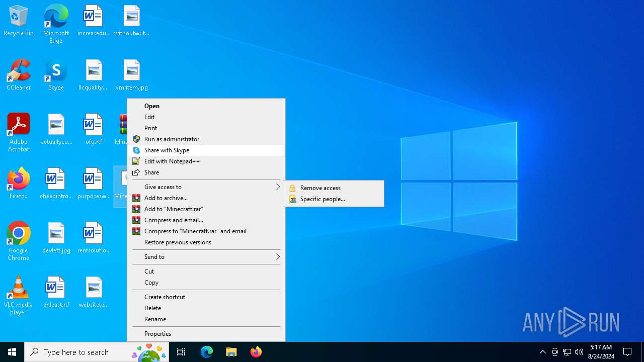
Task: Select the increasedu... Word document icon
Action: [x=94, y=21]
